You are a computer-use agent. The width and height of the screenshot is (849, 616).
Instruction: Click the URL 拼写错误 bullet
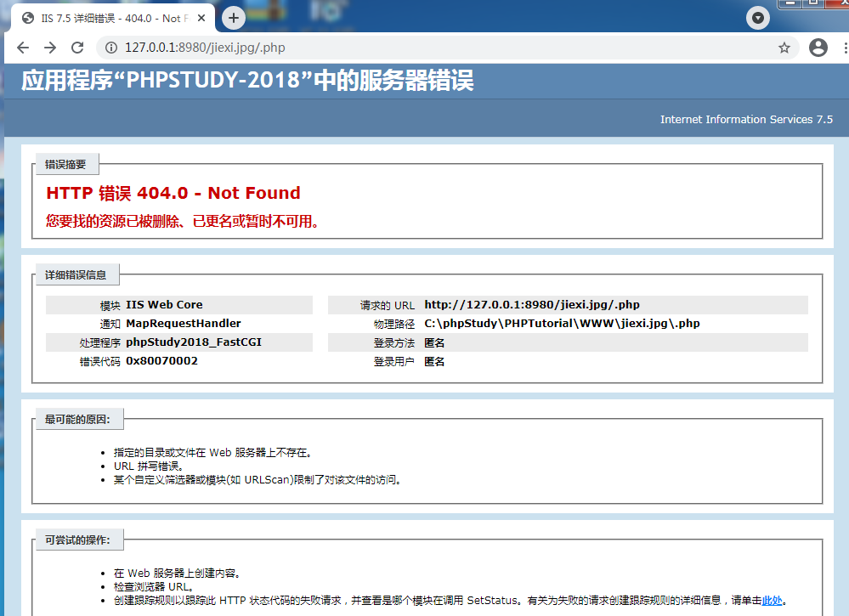149,466
